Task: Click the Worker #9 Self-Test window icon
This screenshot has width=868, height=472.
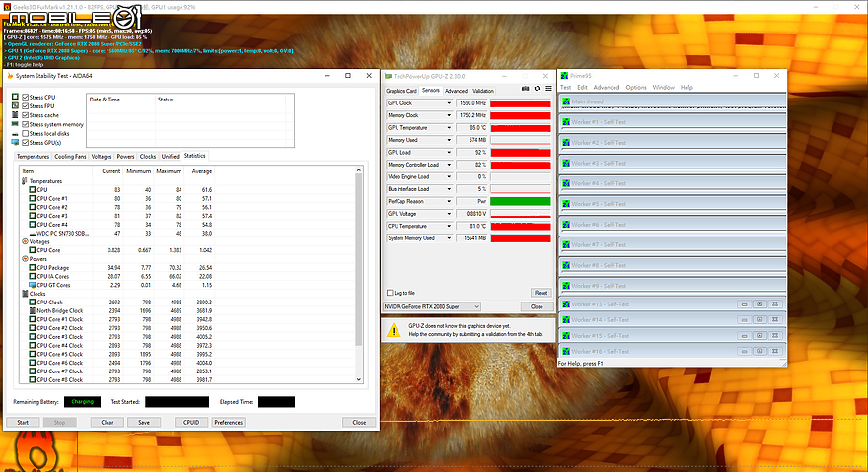Action: [x=566, y=286]
